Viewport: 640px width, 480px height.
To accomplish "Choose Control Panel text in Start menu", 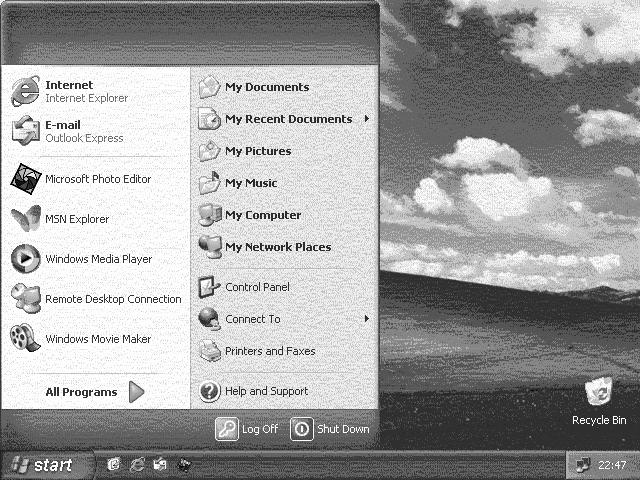I will tap(257, 287).
